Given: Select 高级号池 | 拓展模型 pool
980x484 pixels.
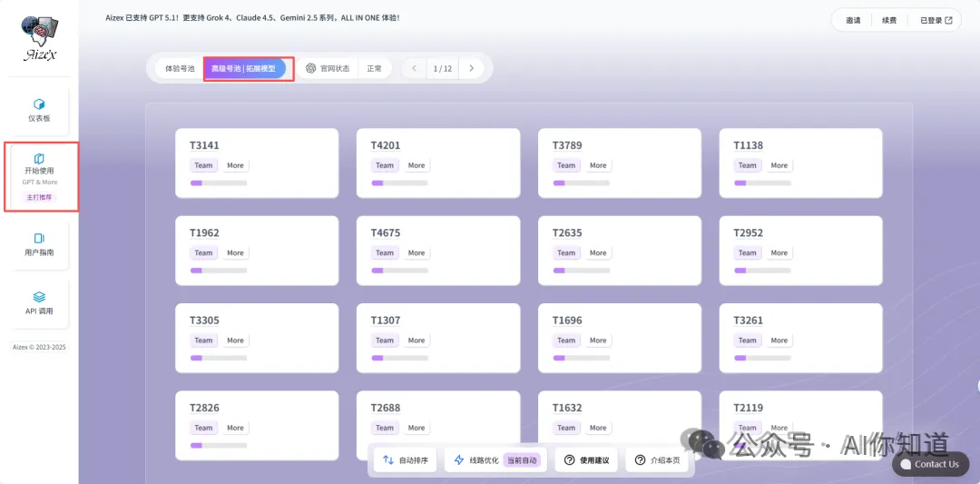Looking at the screenshot, I should tap(243, 68).
